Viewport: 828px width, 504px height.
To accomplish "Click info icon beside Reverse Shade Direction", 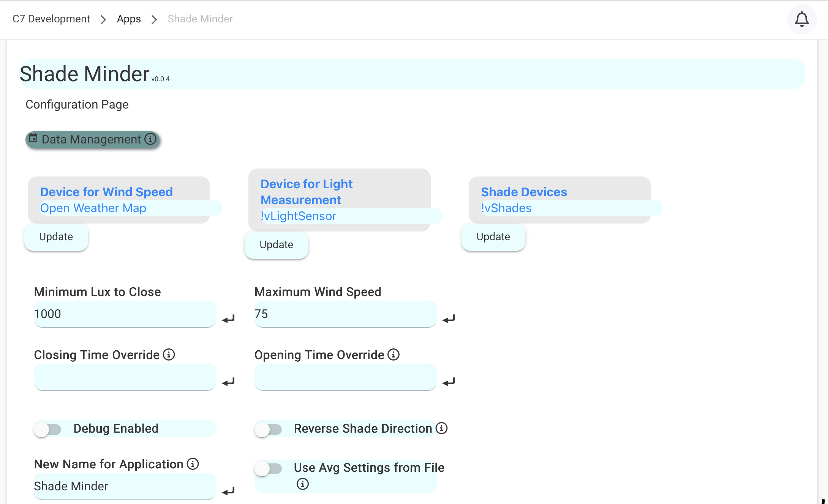I will coord(441,428).
